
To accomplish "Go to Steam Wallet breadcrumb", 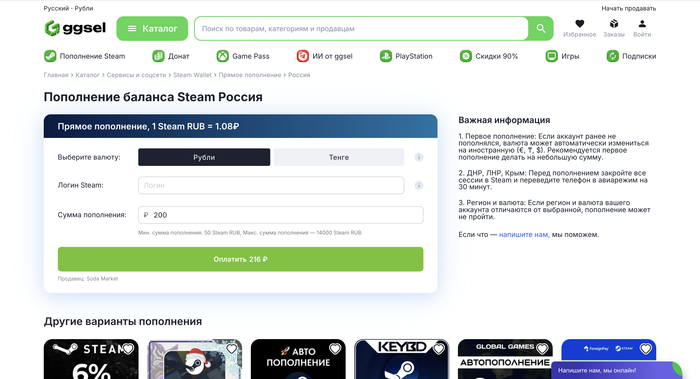I will [192, 75].
